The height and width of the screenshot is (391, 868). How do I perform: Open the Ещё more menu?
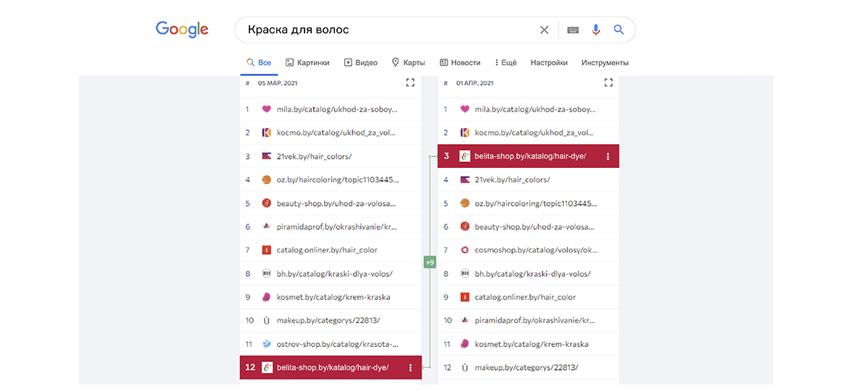pos(506,63)
